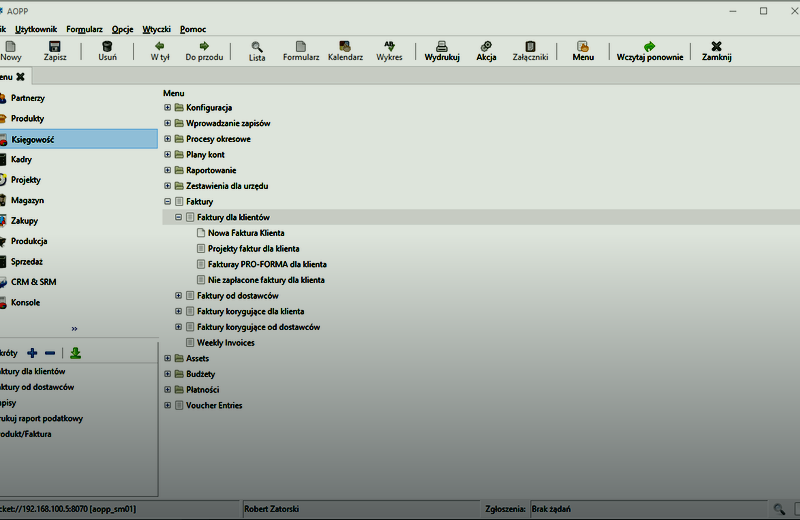The width and height of the screenshot is (800, 520).
Task: Click the Lista magnifier toolbar icon
Action: pos(257,46)
